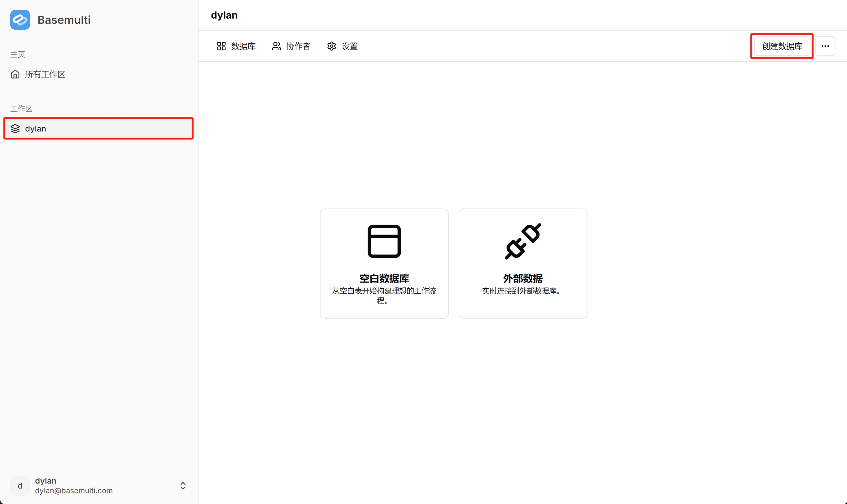Viewport: 847px width, 504px height.
Task: Select the dylan workspace in sidebar
Action: tap(98, 129)
